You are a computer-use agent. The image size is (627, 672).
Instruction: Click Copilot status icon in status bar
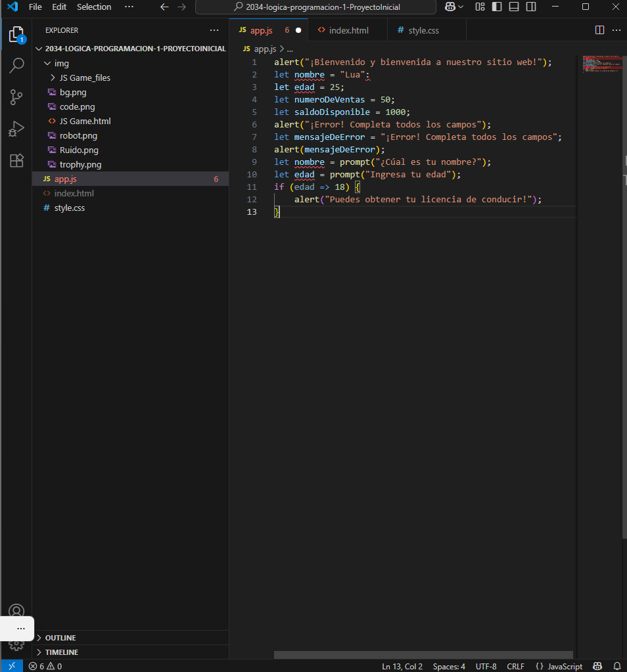tap(597, 667)
